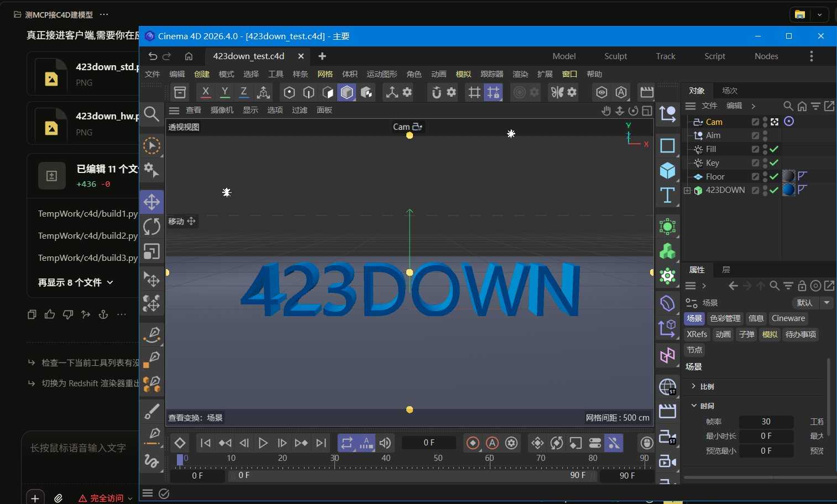Open the Cineware attribute tab

pos(788,318)
